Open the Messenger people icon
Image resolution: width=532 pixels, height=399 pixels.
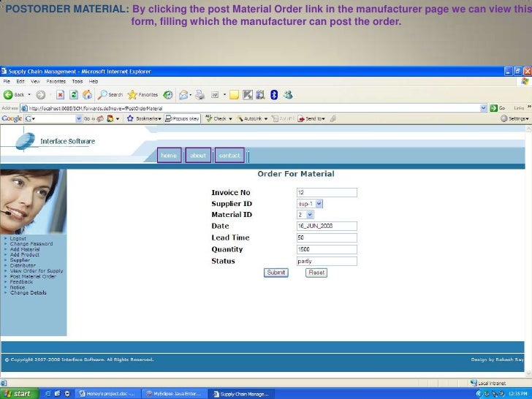pos(289,95)
